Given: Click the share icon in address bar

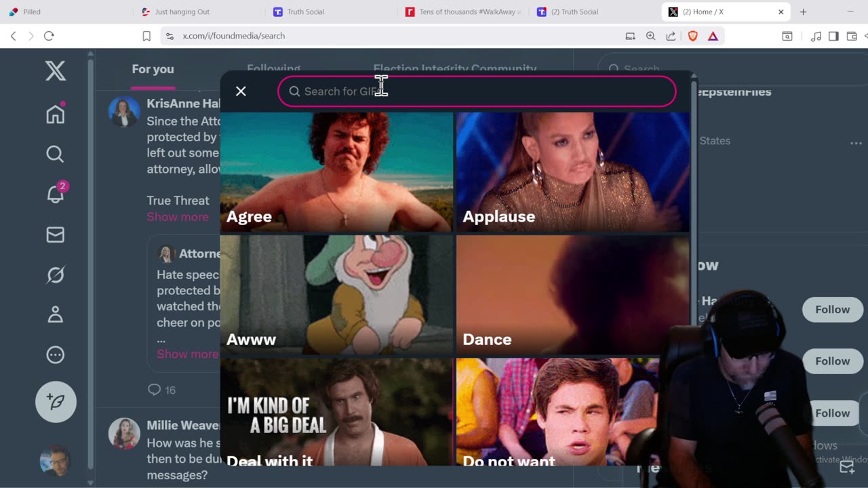Looking at the screenshot, I should [671, 36].
